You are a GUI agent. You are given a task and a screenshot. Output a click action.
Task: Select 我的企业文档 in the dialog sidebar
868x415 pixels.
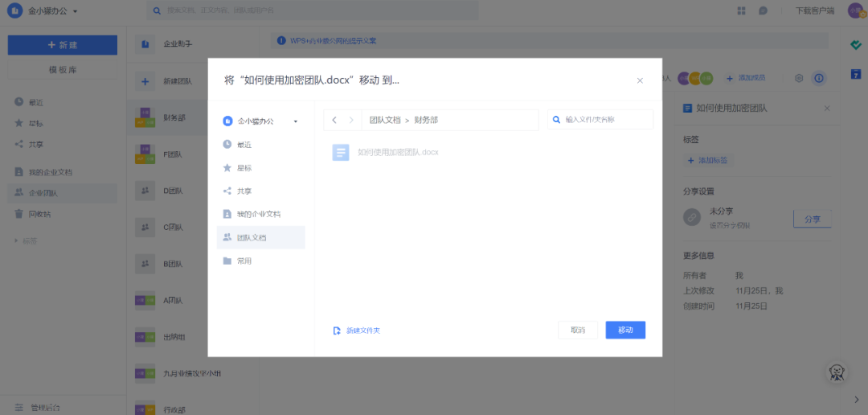click(260, 214)
